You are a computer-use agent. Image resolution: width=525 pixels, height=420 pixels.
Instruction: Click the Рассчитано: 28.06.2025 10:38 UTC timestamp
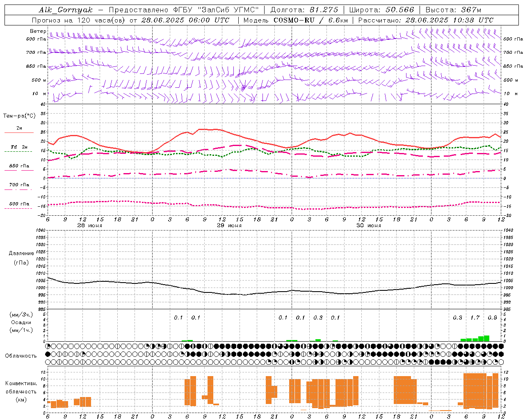pyautogui.click(x=426, y=20)
